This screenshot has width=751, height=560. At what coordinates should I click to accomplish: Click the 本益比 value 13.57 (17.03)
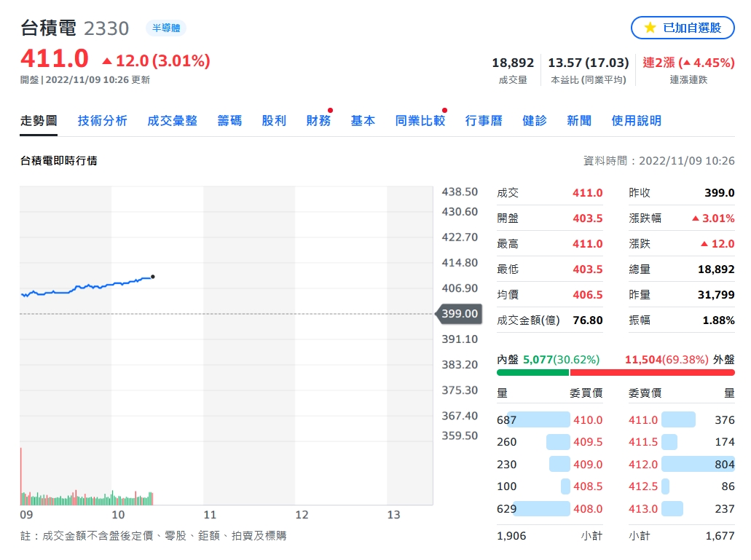coord(588,63)
